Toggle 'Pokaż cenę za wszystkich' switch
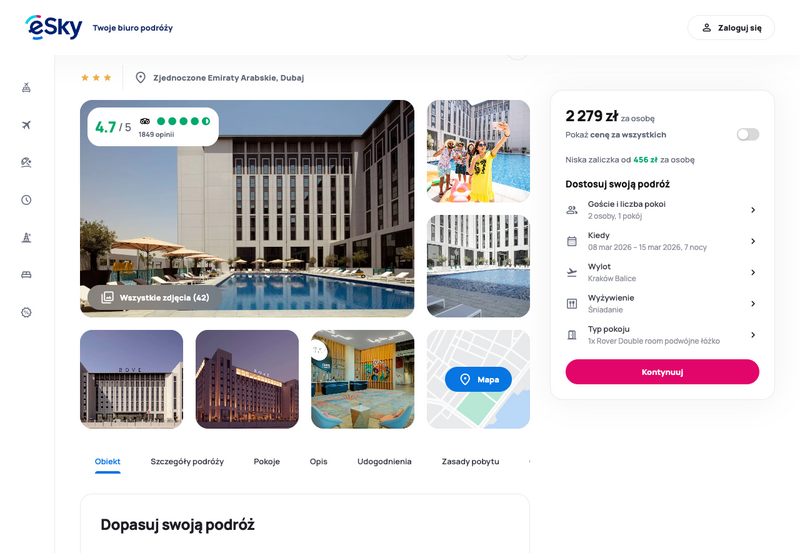 747,135
